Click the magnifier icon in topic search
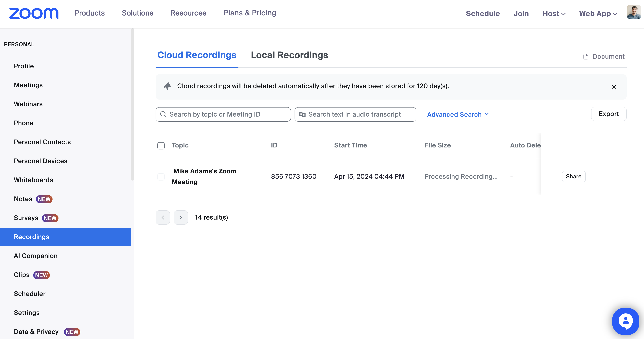 coord(163,114)
